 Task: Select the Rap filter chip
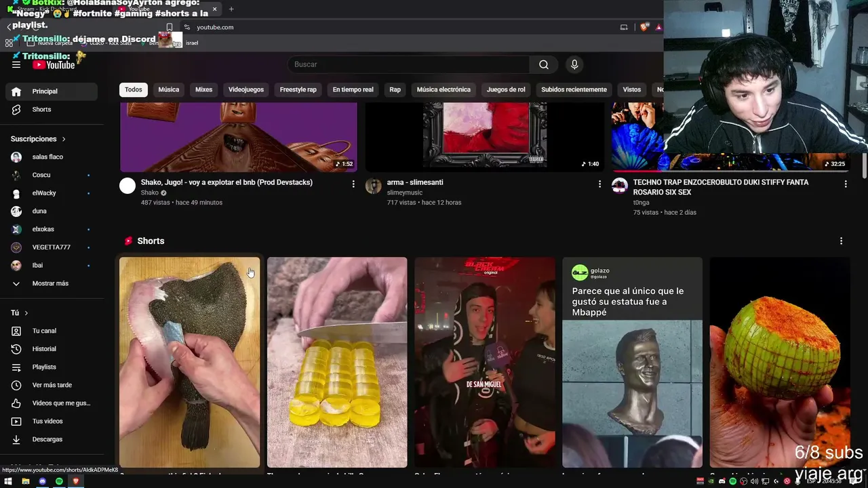(395, 89)
